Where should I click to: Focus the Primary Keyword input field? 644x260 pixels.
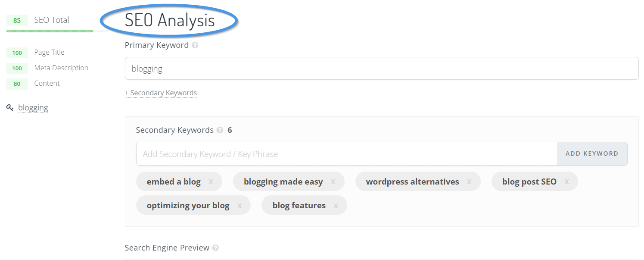click(x=382, y=69)
